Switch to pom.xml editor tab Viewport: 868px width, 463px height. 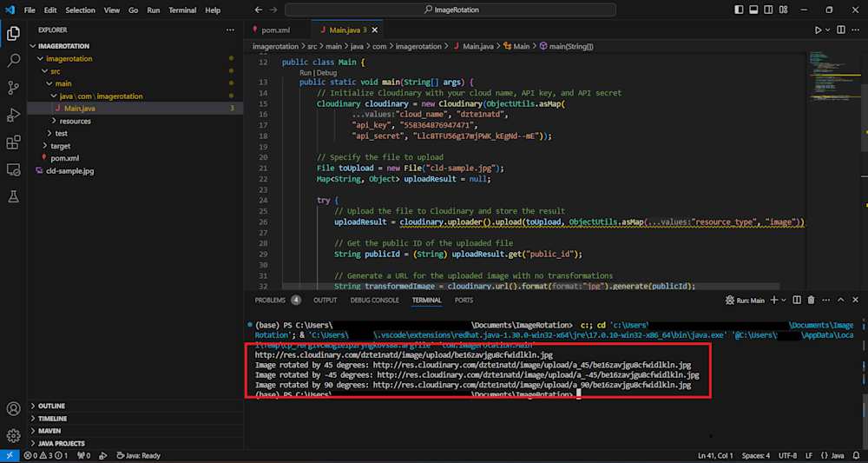tap(275, 30)
